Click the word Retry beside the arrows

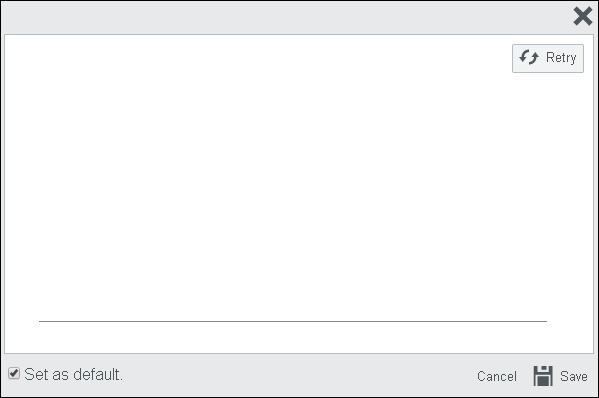tap(561, 58)
